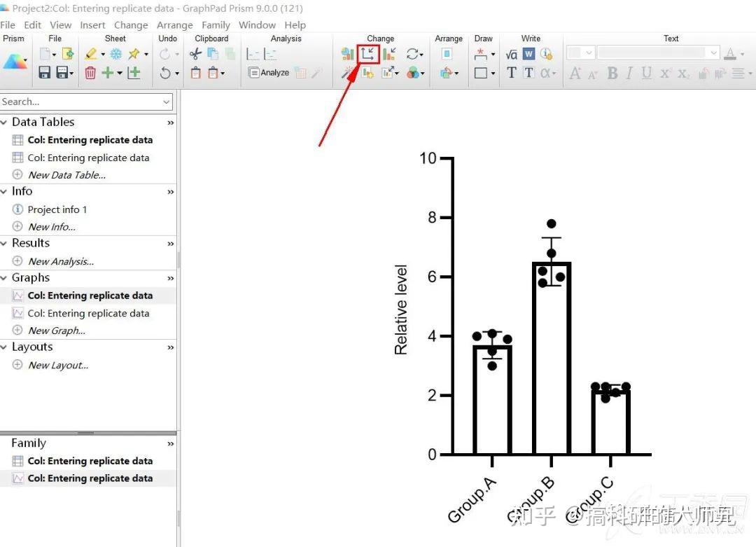Open the File menu
This screenshot has width=756, height=547.
click(7, 25)
